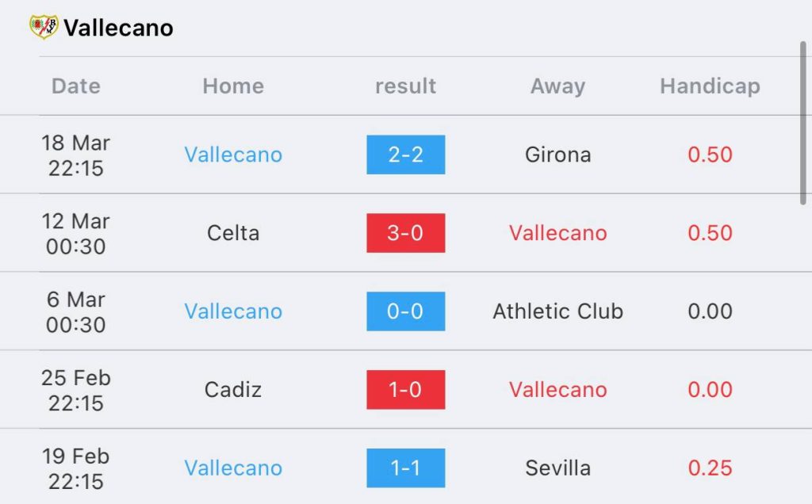Select Vallecano home link in 18 Mar row
Image resolution: width=812 pixels, height=504 pixels.
(233, 155)
